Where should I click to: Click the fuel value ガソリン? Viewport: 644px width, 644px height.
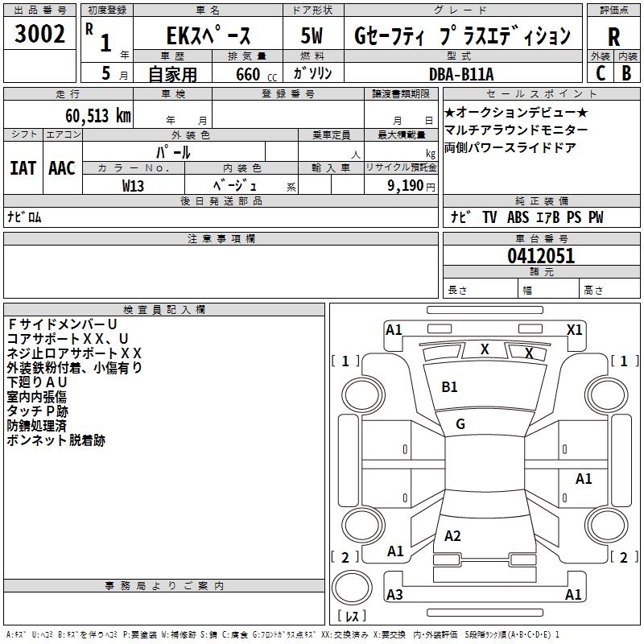(312, 73)
